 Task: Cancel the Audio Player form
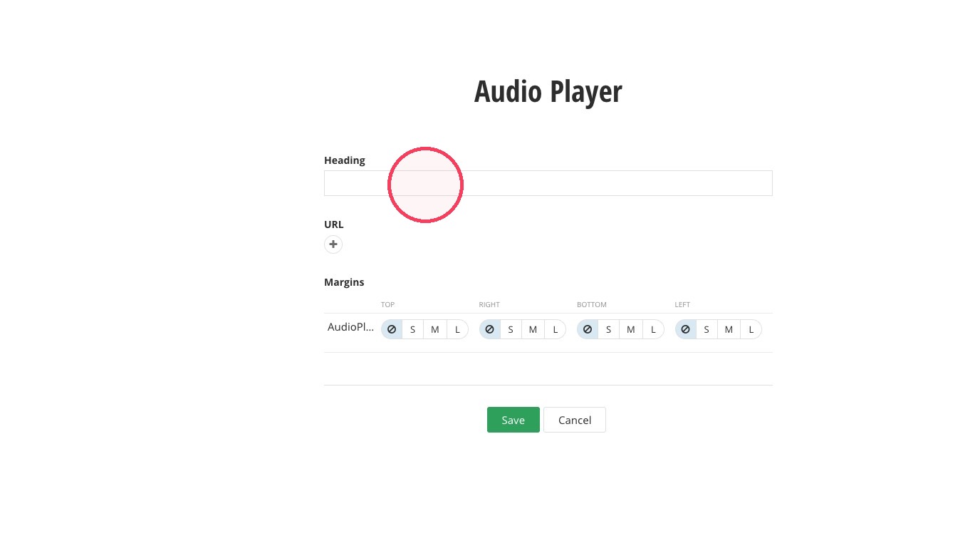pos(575,420)
